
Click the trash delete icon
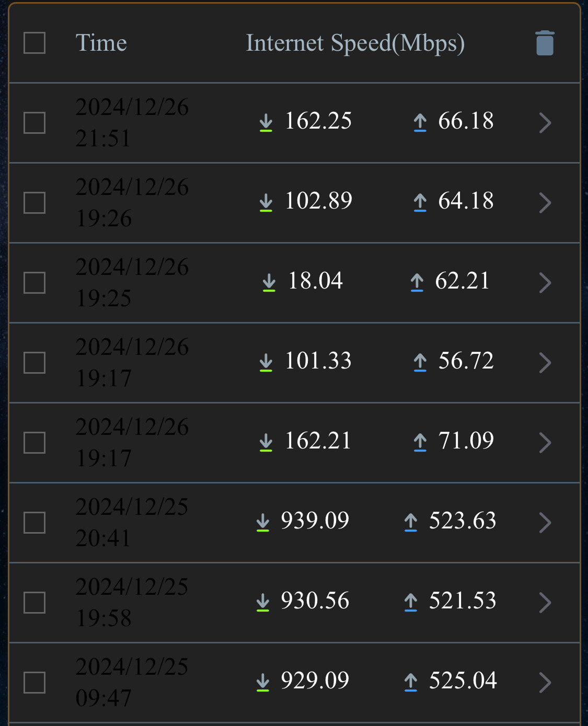pyautogui.click(x=545, y=43)
